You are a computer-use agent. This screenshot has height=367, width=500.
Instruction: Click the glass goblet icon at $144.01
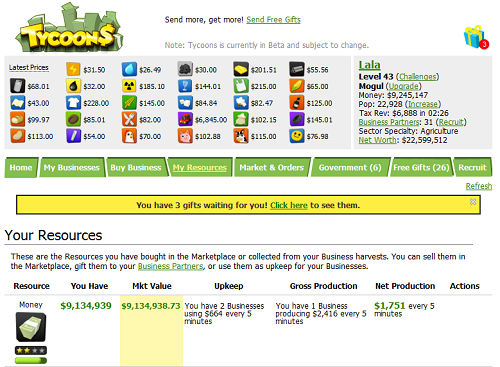tap(185, 86)
